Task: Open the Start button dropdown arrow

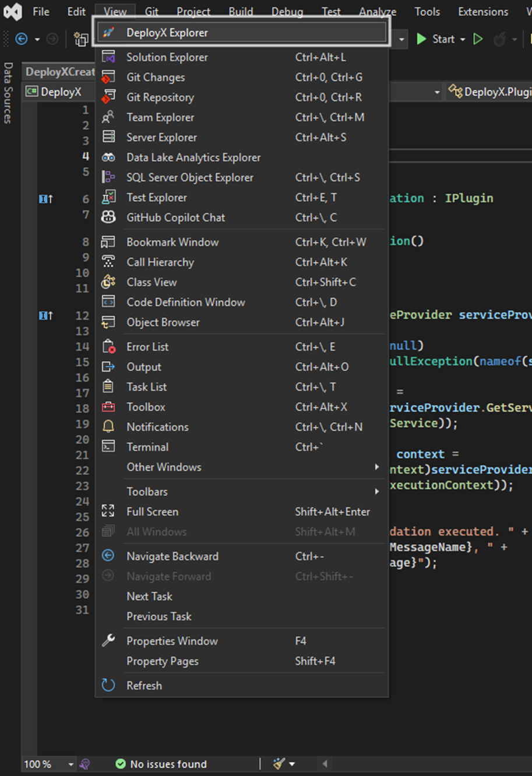Action: [x=463, y=40]
